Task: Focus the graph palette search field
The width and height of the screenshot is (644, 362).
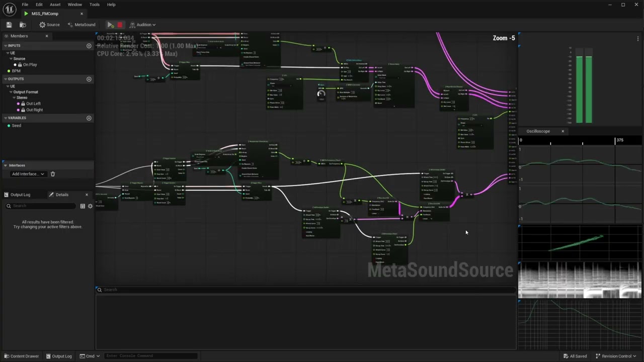Action: pyautogui.click(x=306, y=290)
